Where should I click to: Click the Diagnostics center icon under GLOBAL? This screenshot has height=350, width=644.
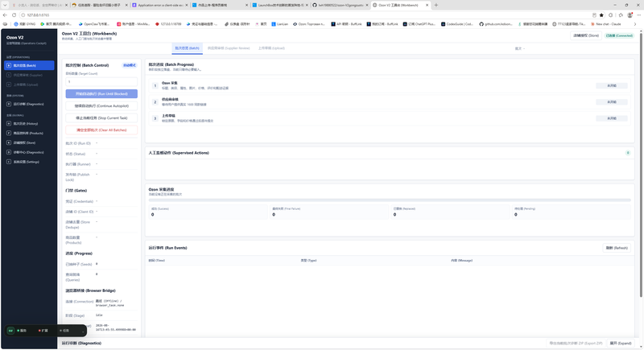(9, 152)
